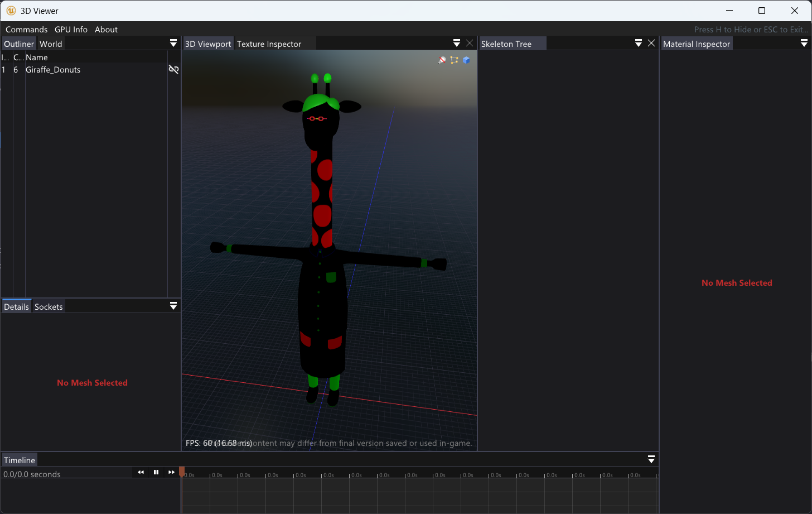
Task: Click the blue cube shading icon in viewport
Action: [466, 60]
